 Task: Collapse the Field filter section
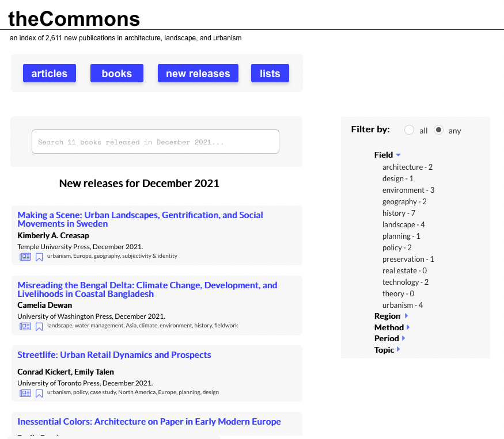coord(398,155)
